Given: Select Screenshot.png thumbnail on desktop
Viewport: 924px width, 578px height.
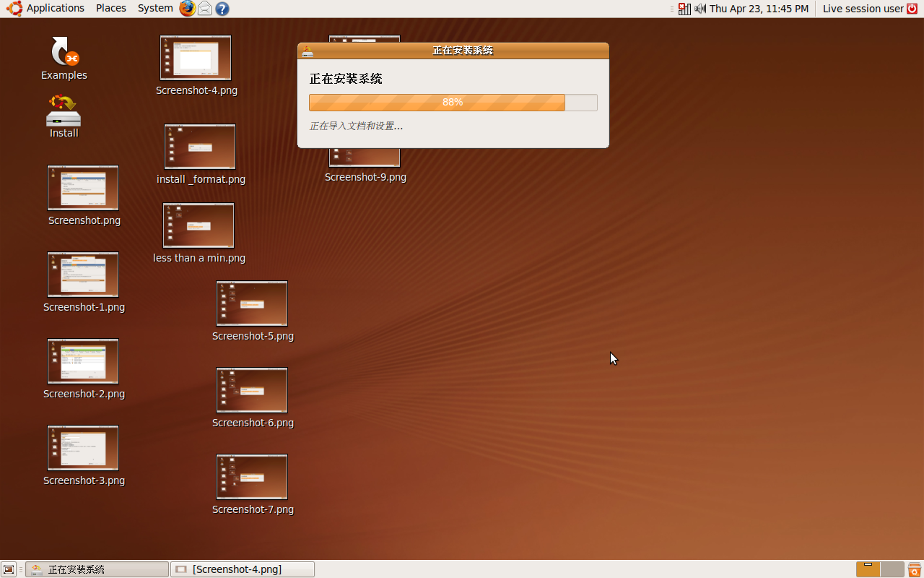Looking at the screenshot, I should [83, 188].
